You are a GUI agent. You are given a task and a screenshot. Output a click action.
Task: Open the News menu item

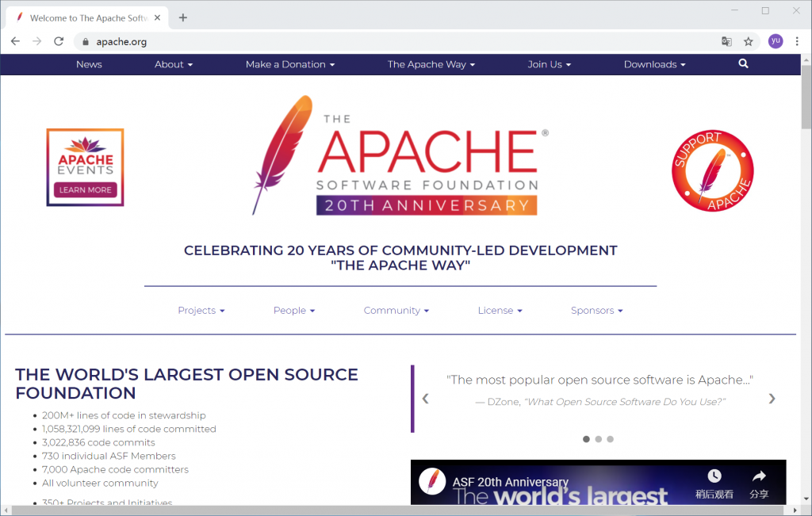click(89, 64)
